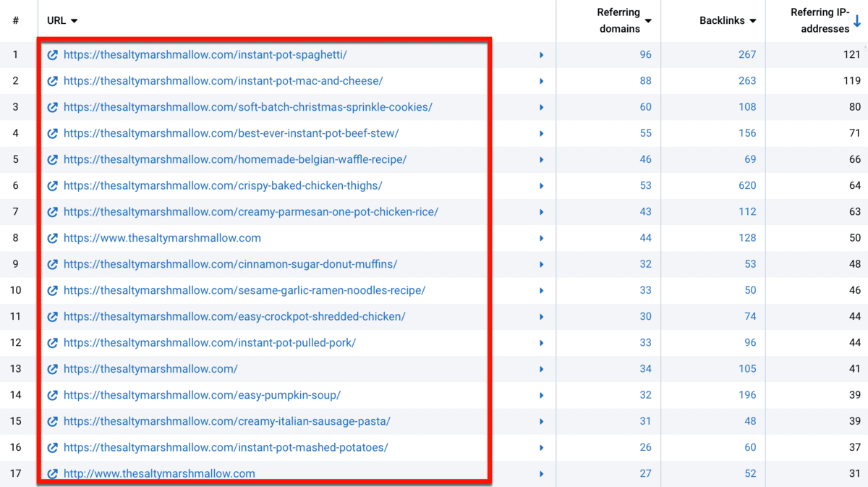
Task: Expand row arrow for instant-pot-spaghetti
Action: [x=541, y=55]
